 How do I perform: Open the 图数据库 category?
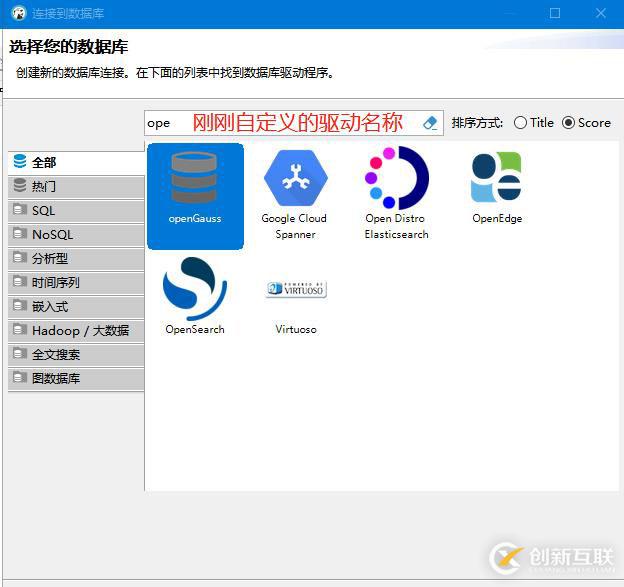tap(76, 378)
